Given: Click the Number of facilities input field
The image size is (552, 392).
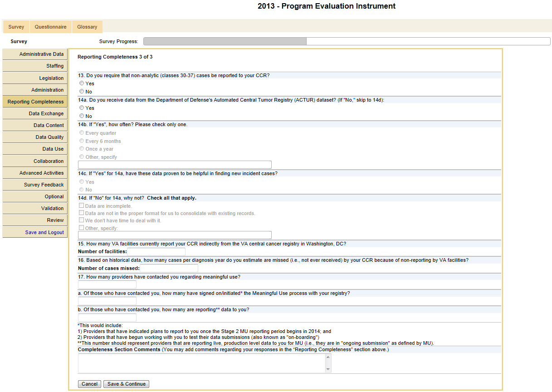Looking at the screenshot, I should tap(156, 251).
